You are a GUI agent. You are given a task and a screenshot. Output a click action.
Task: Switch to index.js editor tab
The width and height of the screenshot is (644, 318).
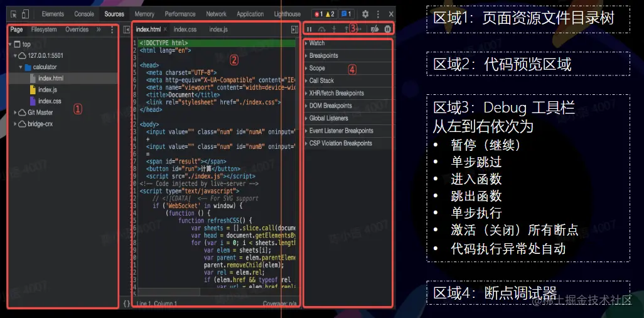click(218, 30)
